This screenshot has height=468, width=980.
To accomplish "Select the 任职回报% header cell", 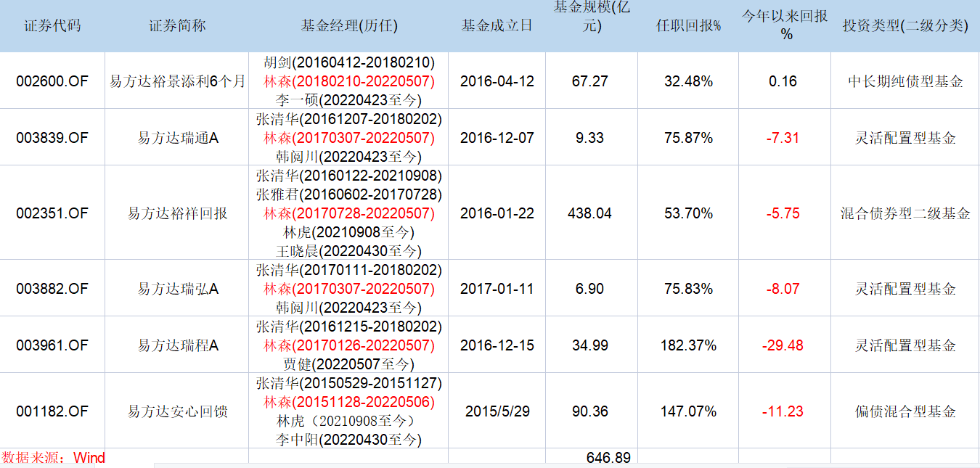I will 688,26.
